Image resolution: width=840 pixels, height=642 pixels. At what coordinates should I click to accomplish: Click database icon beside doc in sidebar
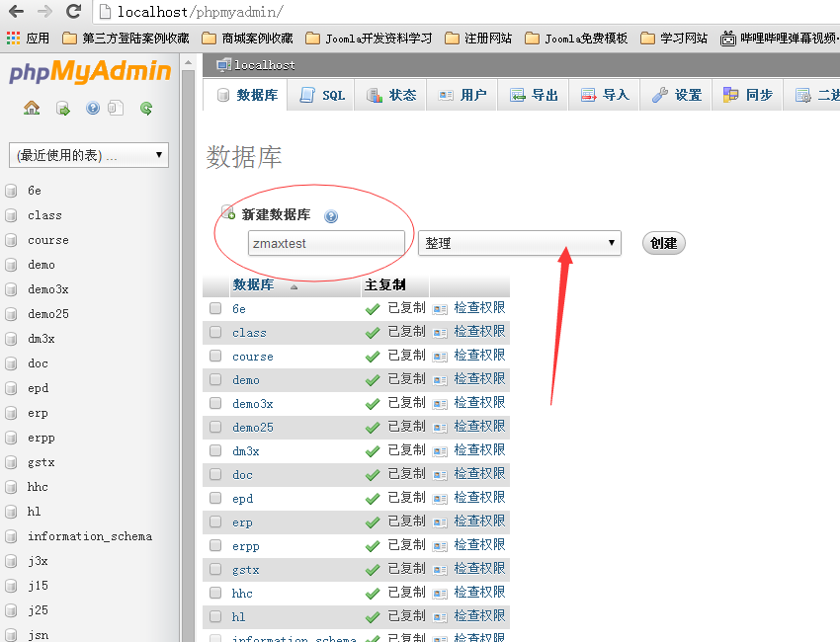[x=11, y=363]
